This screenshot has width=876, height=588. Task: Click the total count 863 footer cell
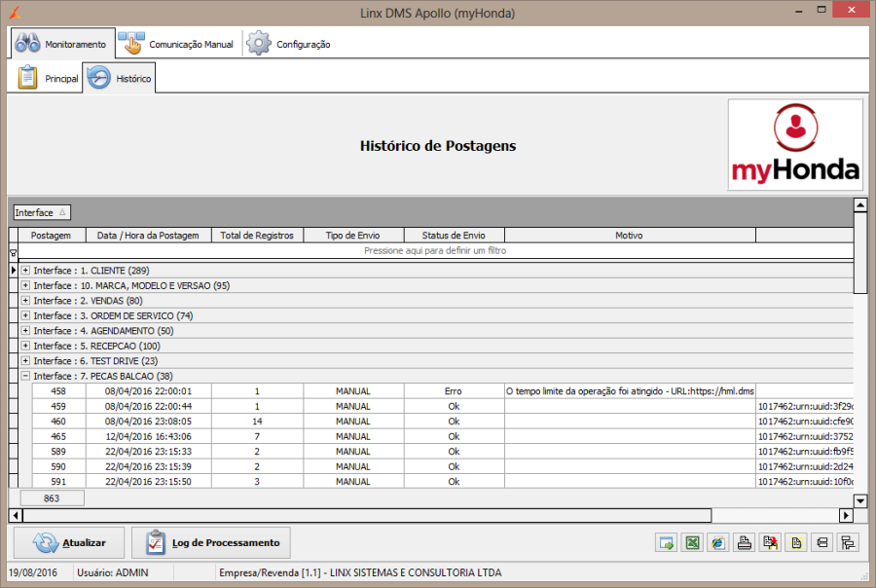coord(52,498)
